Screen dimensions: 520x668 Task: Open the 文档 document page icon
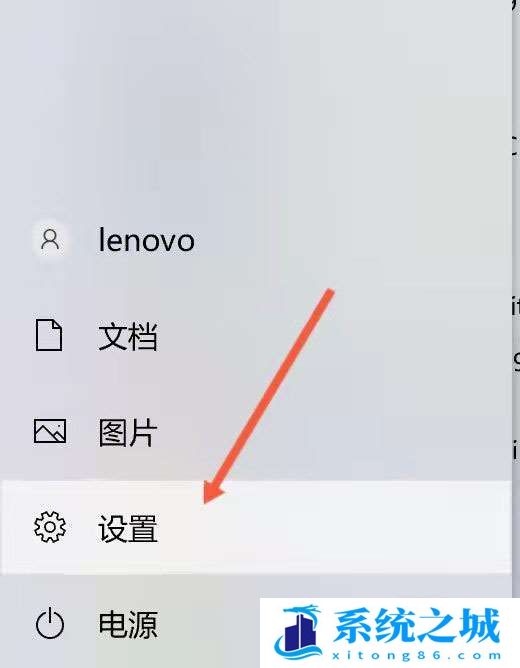click(49, 335)
